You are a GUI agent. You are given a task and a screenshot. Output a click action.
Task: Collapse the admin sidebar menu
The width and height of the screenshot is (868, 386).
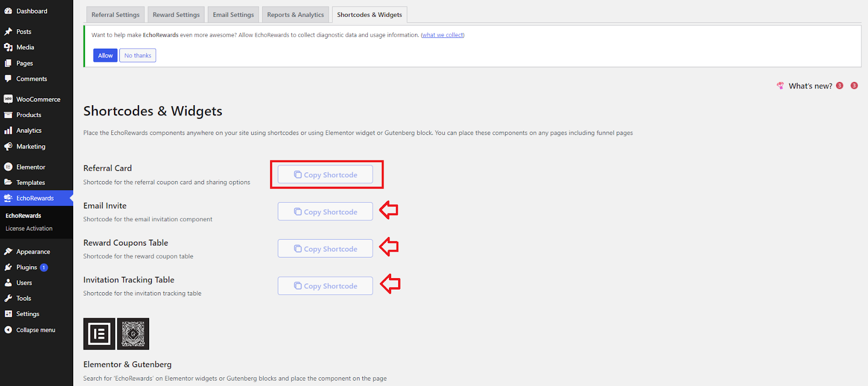pyautogui.click(x=35, y=330)
